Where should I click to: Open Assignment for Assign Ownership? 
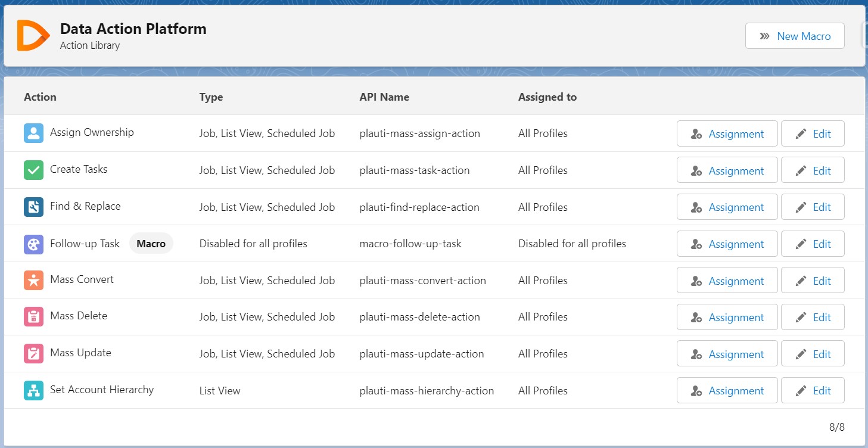(x=727, y=133)
